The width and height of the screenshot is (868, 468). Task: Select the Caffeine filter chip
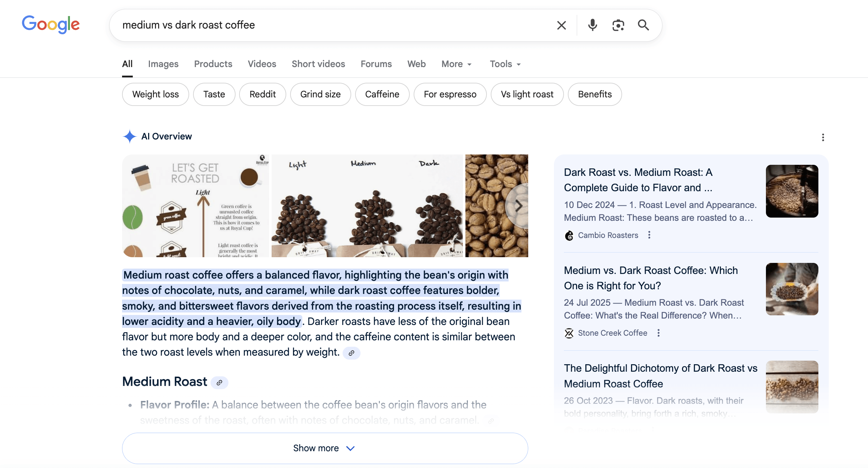pyautogui.click(x=382, y=94)
